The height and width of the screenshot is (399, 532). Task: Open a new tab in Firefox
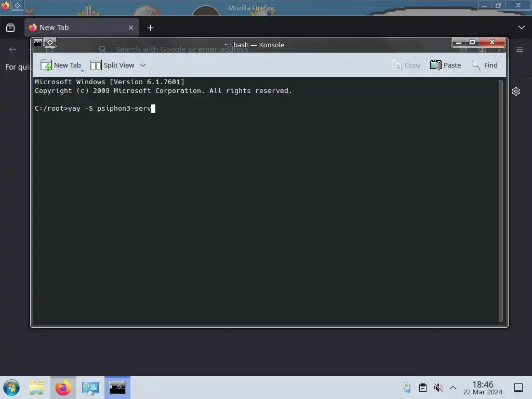click(x=150, y=28)
